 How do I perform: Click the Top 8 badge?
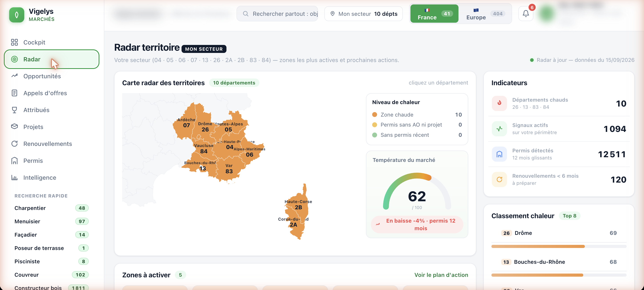tap(569, 216)
